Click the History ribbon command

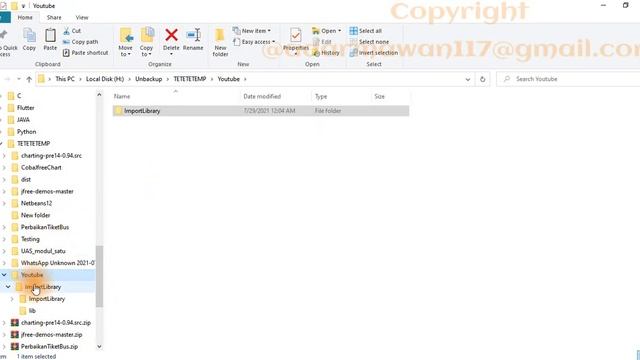pyautogui.click(x=326, y=53)
